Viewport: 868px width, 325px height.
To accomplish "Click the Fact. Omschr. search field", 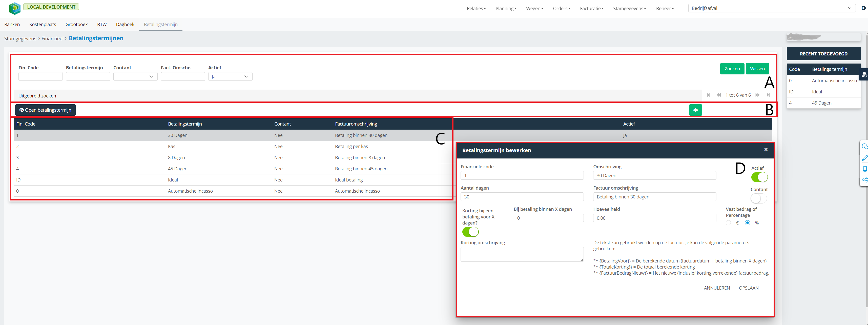I will [x=183, y=76].
